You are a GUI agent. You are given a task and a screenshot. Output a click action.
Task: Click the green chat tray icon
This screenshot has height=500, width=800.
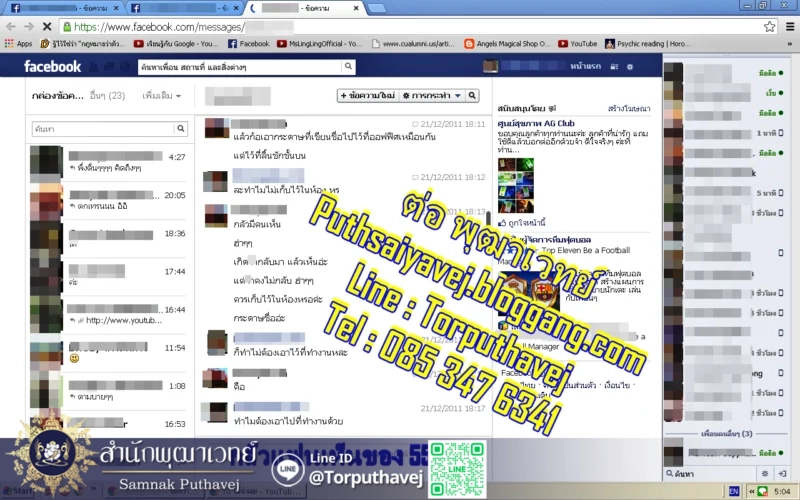click(762, 491)
